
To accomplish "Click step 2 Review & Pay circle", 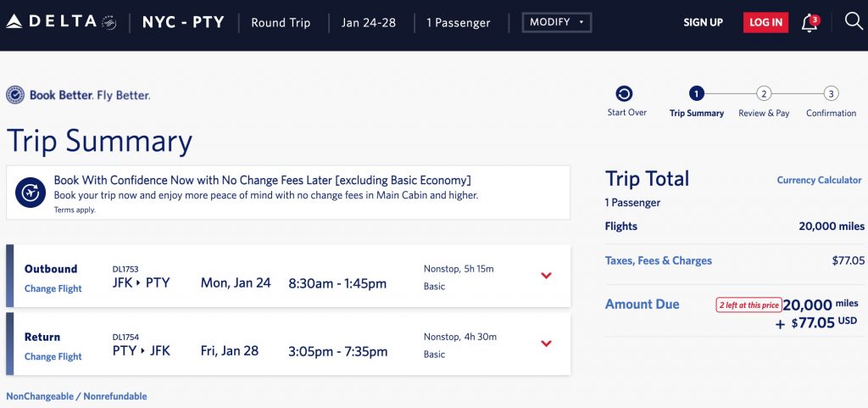I will click(764, 94).
